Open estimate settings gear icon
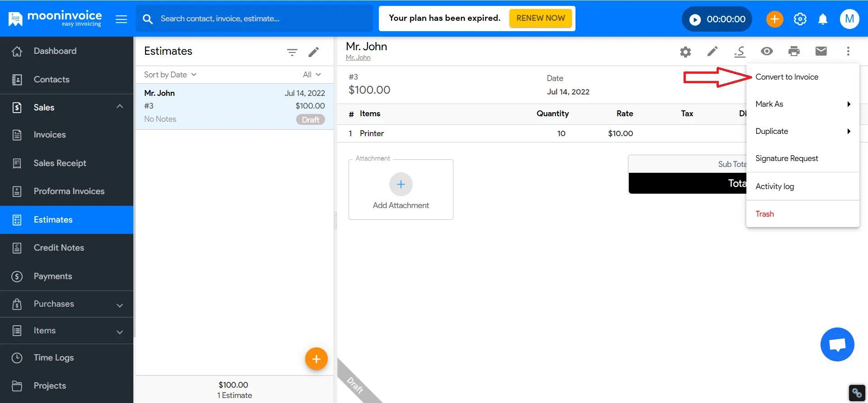Image resolution: width=868 pixels, height=403 pixels. coord(685,52)
